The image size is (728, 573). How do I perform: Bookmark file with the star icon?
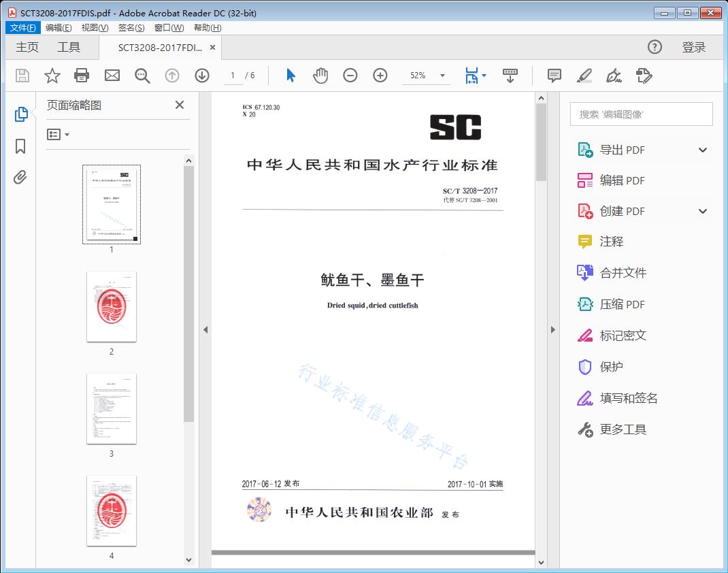(x=52, y=76)
